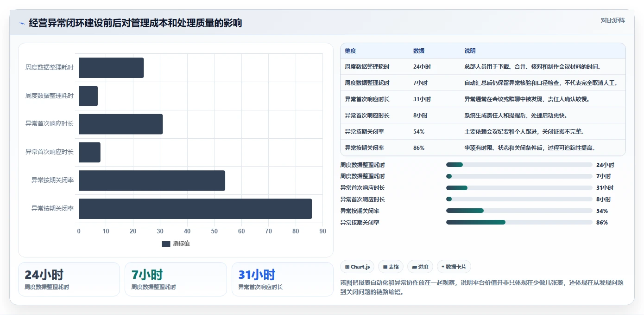Click the description starting 主要依赖会议纪要
Image resolution: width=644 pixels, height=315 pixels.
tap(524, 132)
